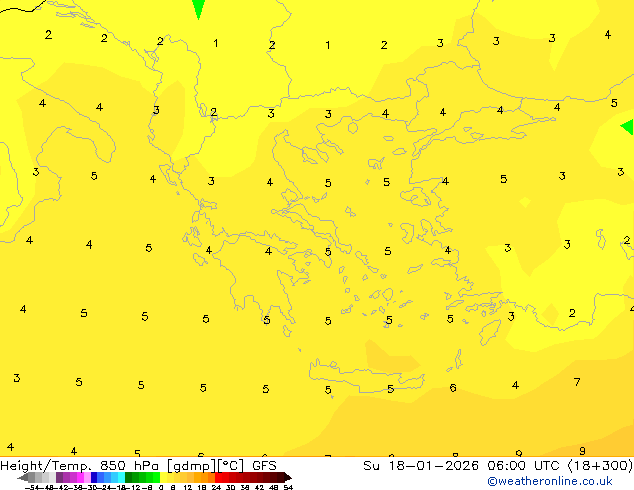Screen dimensions: 634x490
Task: Pick the brightest green swatch in the legend
Action: pyautogui.click(x=156, y=478)
